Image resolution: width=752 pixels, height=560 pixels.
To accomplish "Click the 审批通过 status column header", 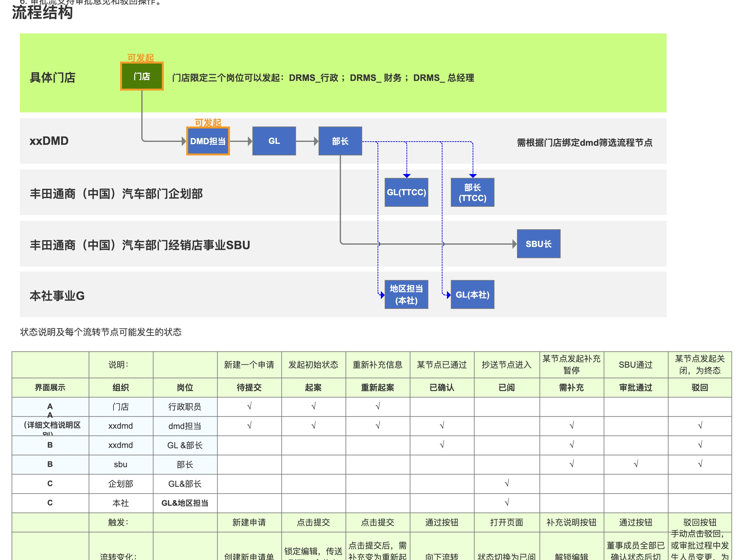I will tap(635, 388).
